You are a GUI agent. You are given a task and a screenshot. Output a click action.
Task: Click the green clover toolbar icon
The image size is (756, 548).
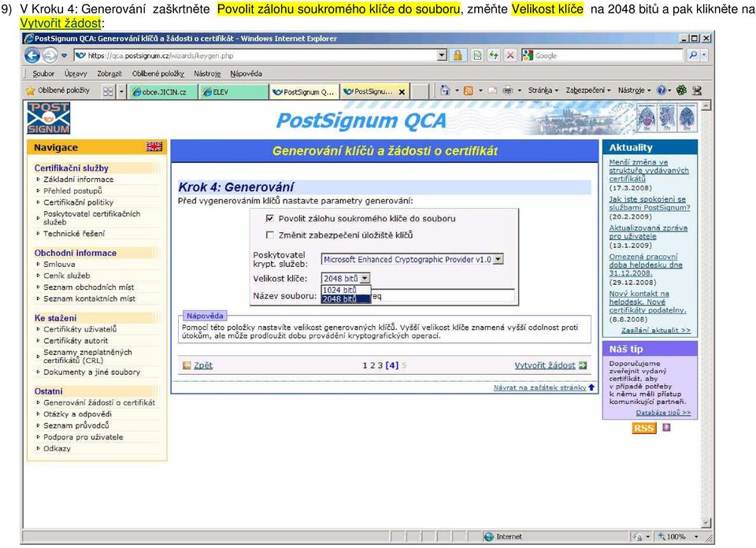click(681, 90)
